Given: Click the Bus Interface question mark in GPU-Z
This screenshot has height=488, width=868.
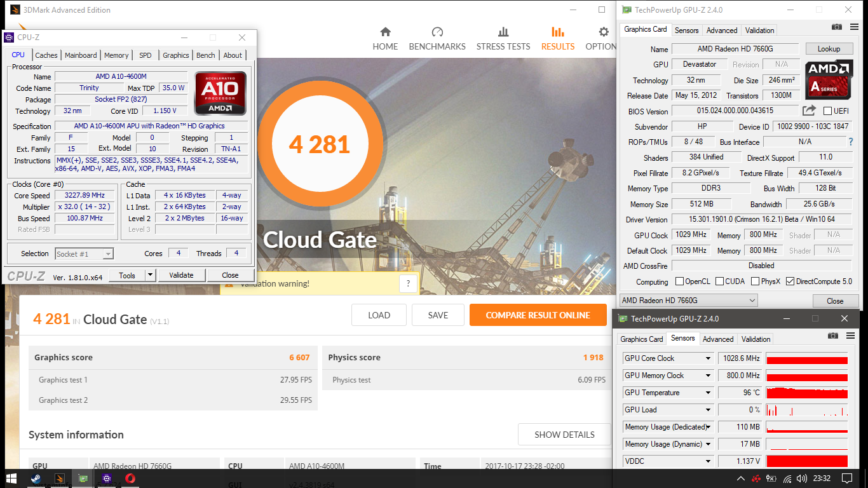Looking at the screenshot, I should 851,142.
